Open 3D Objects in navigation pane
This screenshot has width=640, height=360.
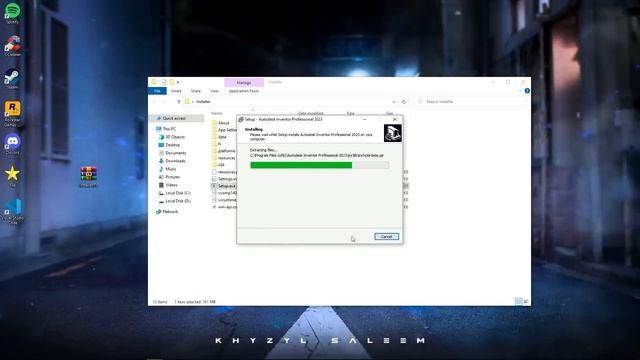pyautogui.click(x=171, y=137)
